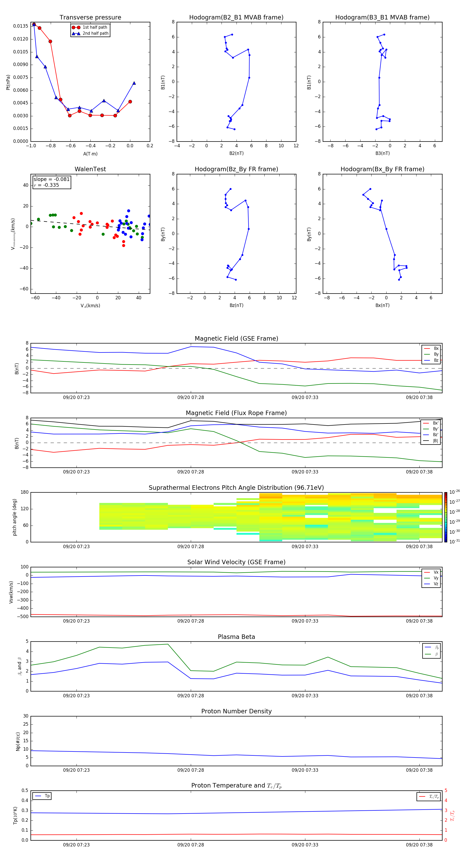Click the "Magnetic Field (Flux Rope Frame)" title
Image resolution: width=473 pixels, height=868 pixels.
[x=236, y=413]
